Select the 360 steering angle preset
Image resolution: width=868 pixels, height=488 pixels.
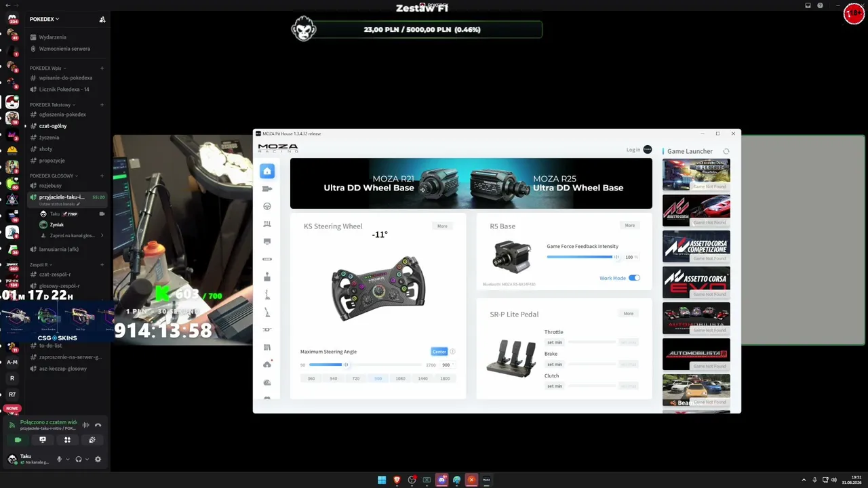(311, 378)
